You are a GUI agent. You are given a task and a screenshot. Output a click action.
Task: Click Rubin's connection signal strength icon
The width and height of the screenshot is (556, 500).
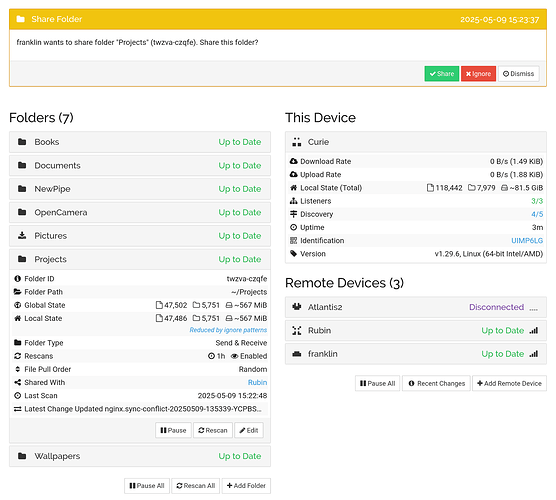click(534, 330)
